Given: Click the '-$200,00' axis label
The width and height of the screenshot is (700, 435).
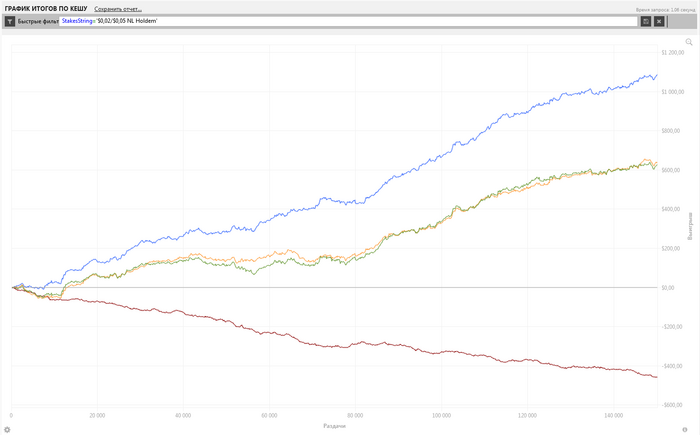Looking at the screenshot, I should pyautogui.click(x=672, y=327).
